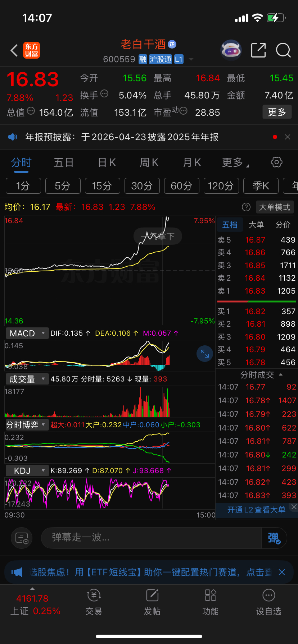Viewport: 298px width, 644px height.
Task: Switch to the 五日 tab
Action: point(64,162)
